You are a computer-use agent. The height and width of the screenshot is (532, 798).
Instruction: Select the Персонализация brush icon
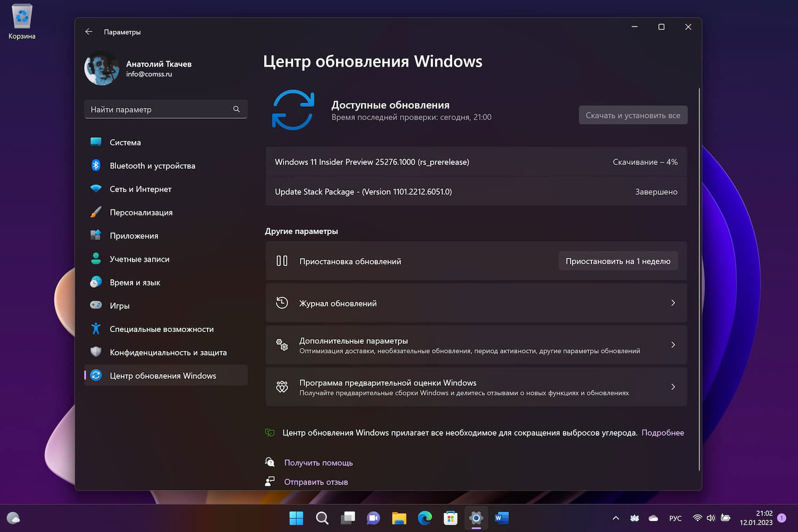tap(96, 212)
